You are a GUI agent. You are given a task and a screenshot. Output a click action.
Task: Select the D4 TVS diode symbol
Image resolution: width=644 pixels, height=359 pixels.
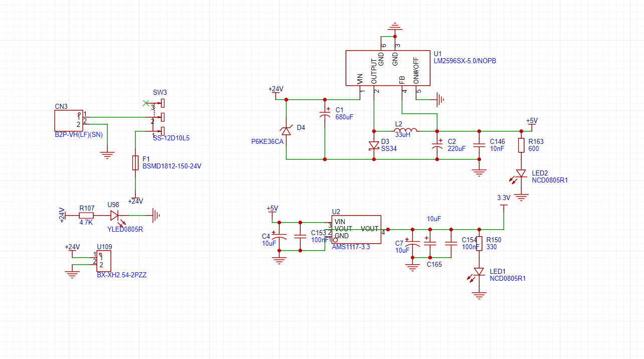[x=286, y=131]
